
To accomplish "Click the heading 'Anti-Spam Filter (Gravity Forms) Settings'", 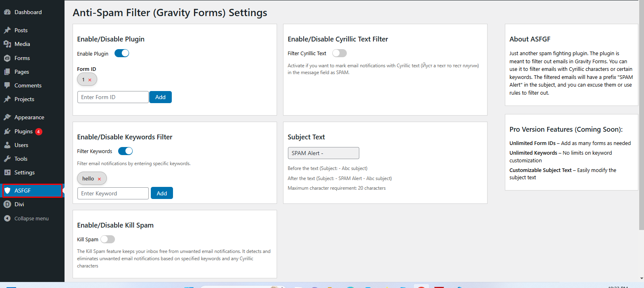I will (x=170, y=12).
